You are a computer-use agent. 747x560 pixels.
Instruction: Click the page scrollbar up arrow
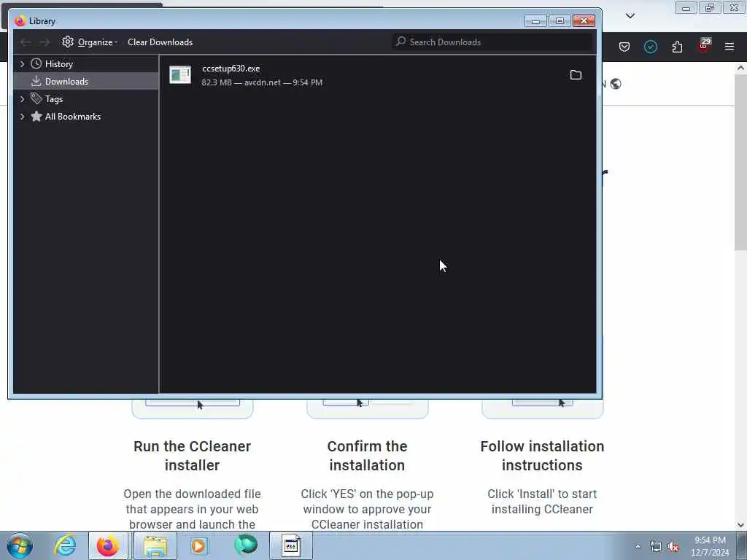click(x=740, y=68)
